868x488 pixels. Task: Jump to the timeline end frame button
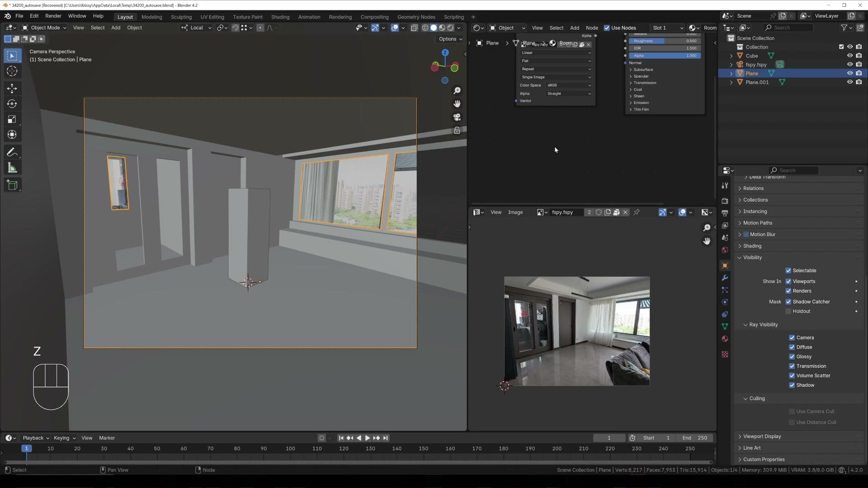(386, 438)
